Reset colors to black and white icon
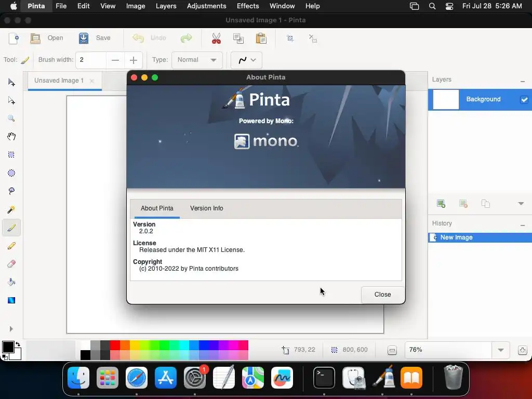 (x=4, y=357)
